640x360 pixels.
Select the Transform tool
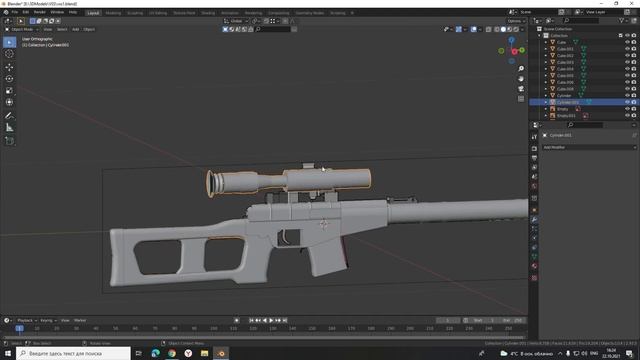[x=9, y=102]
